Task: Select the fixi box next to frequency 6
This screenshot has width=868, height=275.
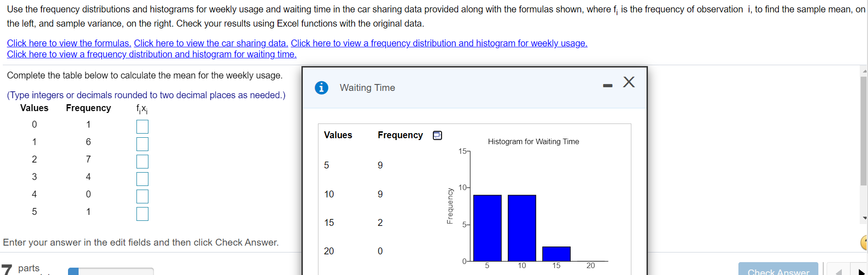Action: pos(142,144)
